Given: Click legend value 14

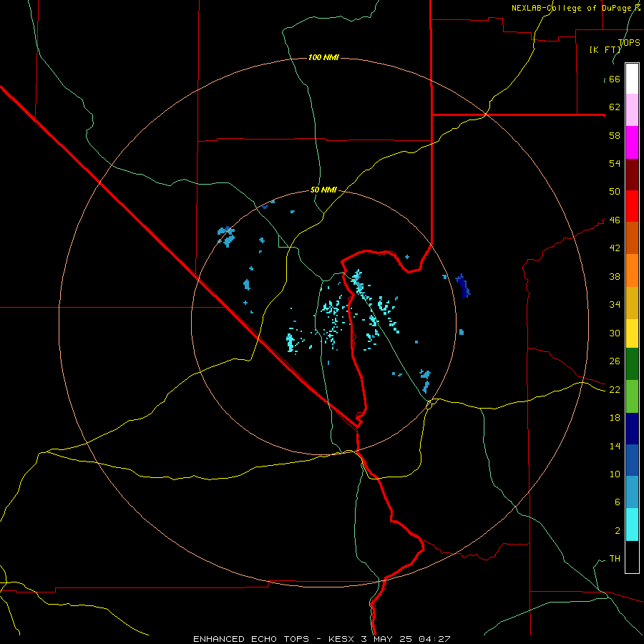Looking at the screenshot, I should click(x=615, y=446).
